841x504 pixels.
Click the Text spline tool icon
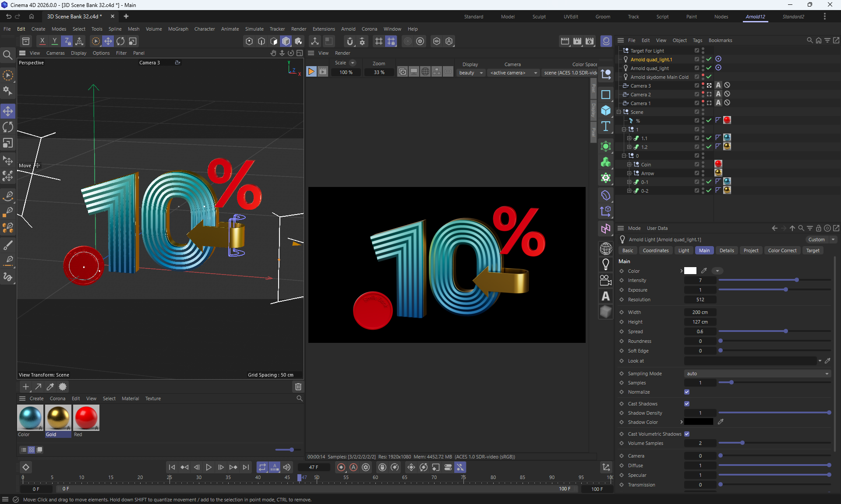click(606, 127)
